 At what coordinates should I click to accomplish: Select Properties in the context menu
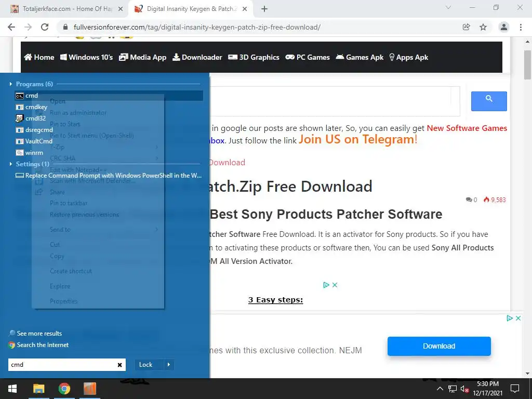pyautogui.click(x=64, y=301)
